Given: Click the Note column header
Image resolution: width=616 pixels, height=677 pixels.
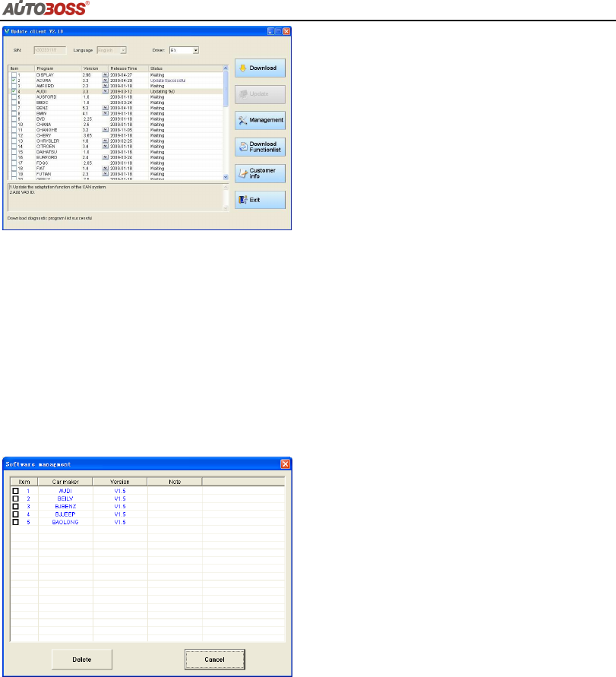Looking at the screenshot, I should pos(175,482).
